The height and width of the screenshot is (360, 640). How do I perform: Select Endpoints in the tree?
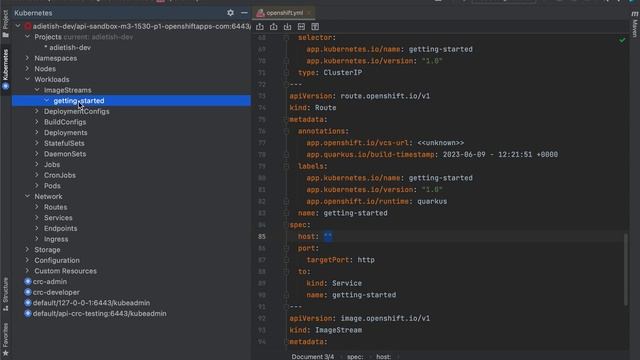click(60, 228)
